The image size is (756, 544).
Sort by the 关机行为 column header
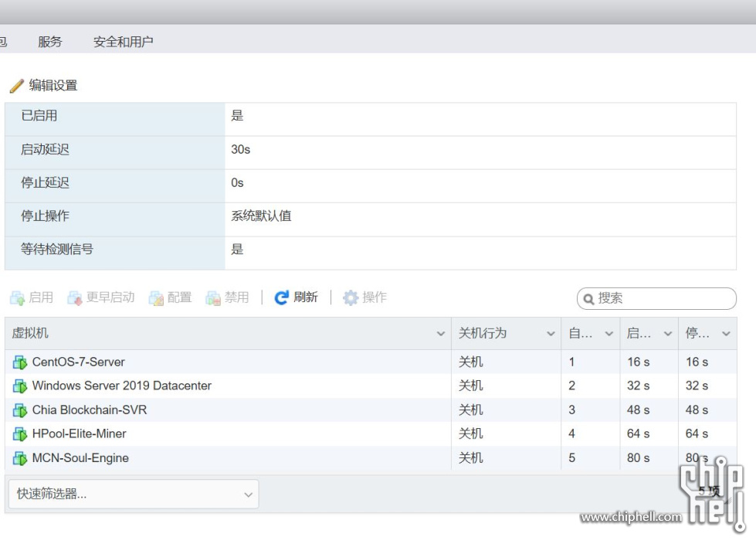click(x=483, y=333)
